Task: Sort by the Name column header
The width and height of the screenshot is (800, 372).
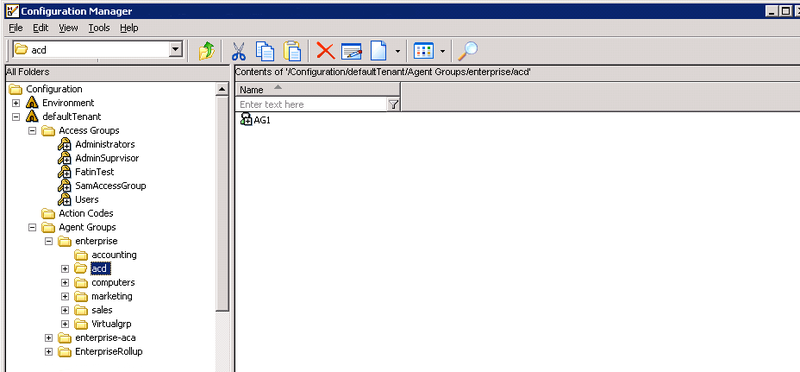Action: coord(318,89)
